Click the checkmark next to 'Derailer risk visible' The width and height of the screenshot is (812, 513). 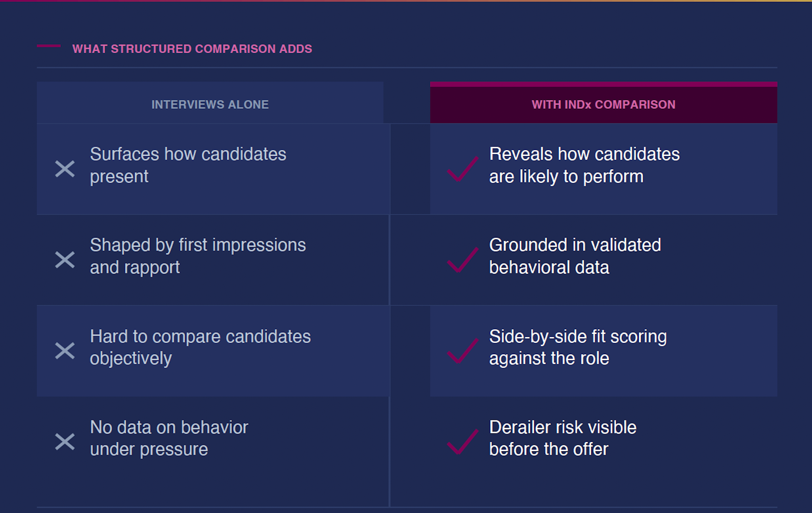tap(462, 441)
